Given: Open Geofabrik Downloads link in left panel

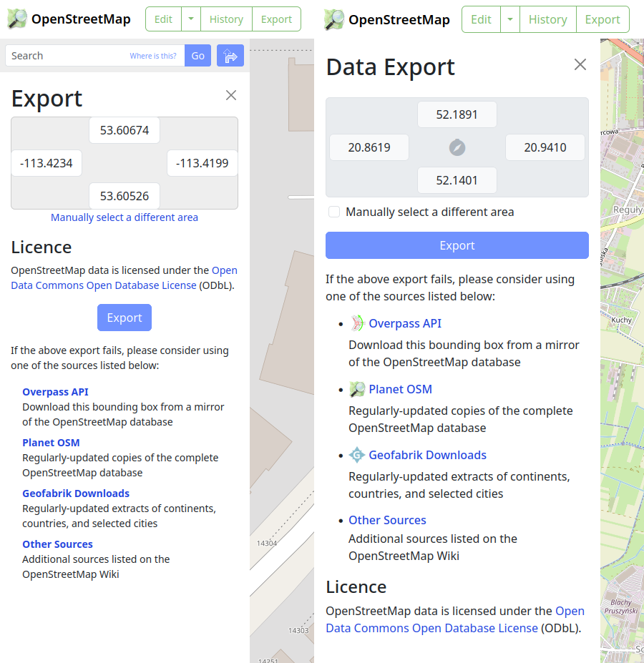Looking at the screenshot, I should pyautogui.click(x=76, y=493).
